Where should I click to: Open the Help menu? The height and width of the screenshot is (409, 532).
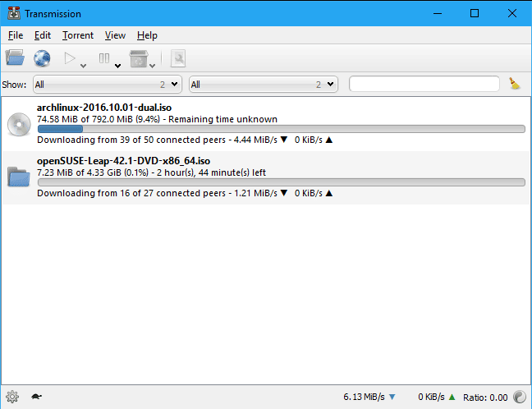(x=147, y=35)
